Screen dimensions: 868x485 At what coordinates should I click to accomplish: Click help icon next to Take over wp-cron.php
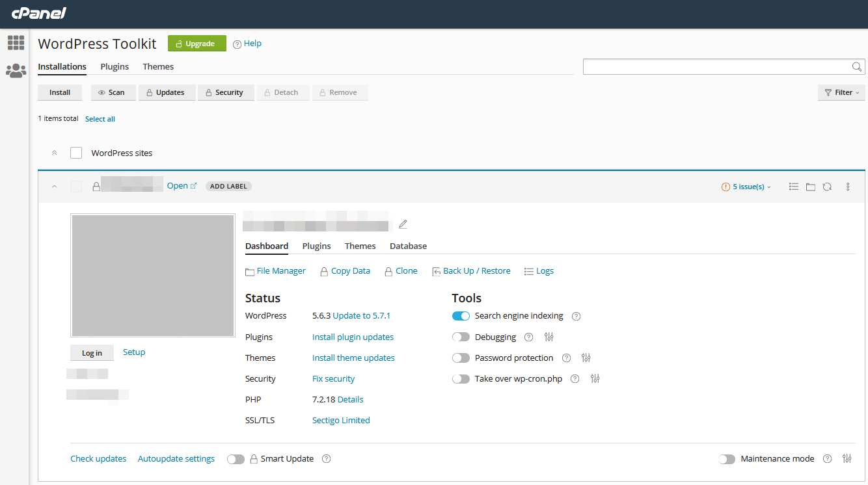coord(575,379)
